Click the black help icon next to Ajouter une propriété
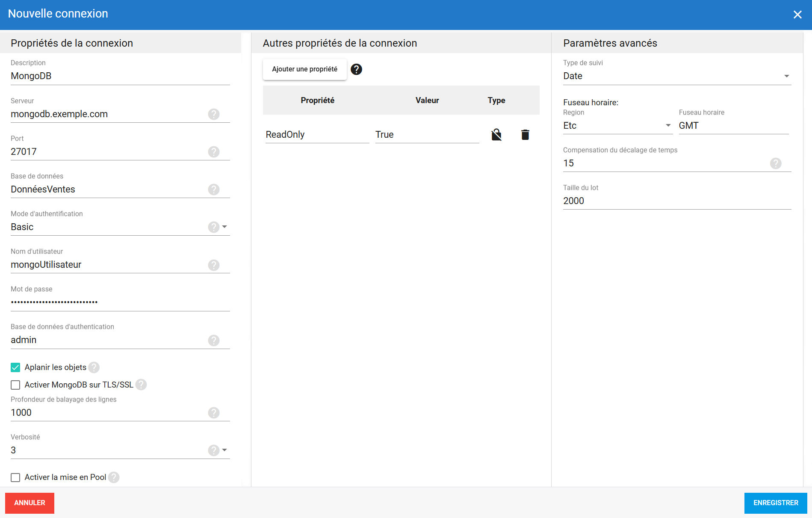 pos(356,69)
